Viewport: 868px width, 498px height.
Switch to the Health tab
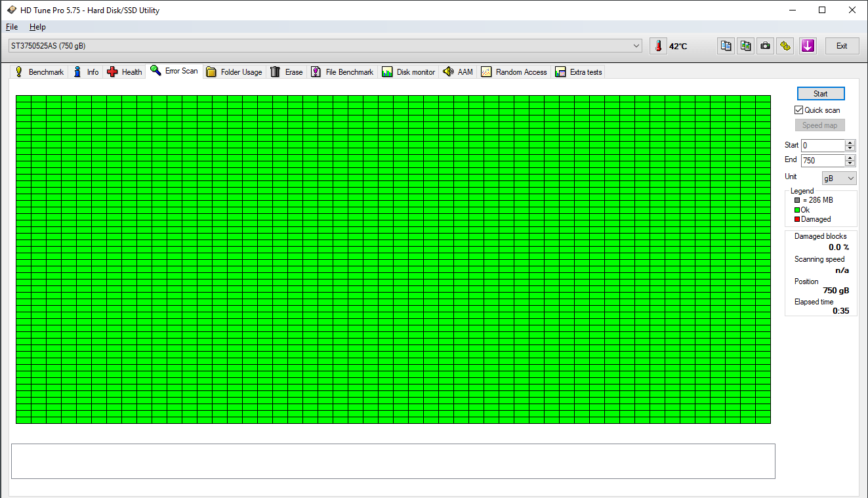(x=124, y=72)
